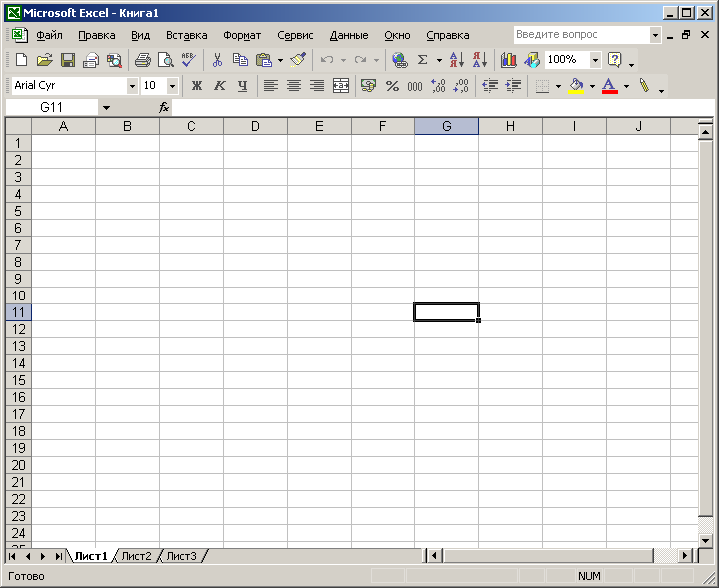Viewport: 719px width, 588px height.
Task: Open the Правка menu
Action: tap(96, 35)
